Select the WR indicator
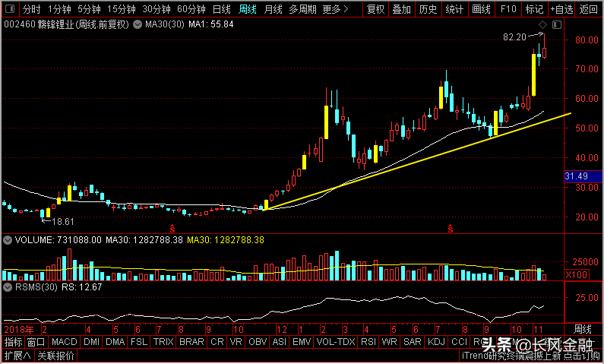Image resolution: width=604 pixels, height=364 pixels. [x=389, y=342]
